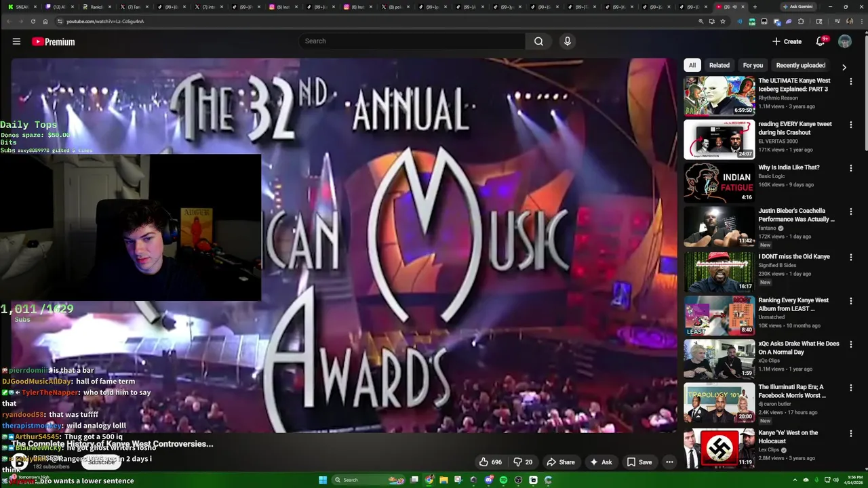This screenshot has height=488, width=868.
Task: Open options for Justin Bieber's Coachella video
Action: 850,211
